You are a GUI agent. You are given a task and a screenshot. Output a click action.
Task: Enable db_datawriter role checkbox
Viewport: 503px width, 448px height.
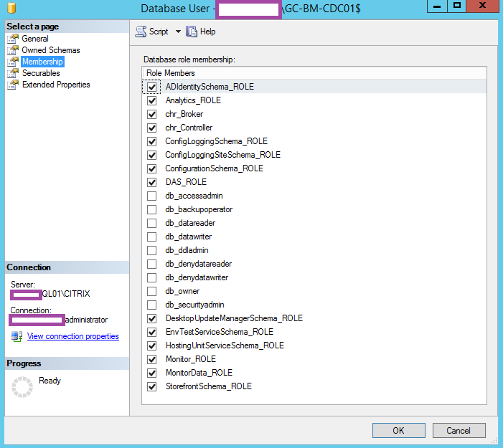coord(151,237)
